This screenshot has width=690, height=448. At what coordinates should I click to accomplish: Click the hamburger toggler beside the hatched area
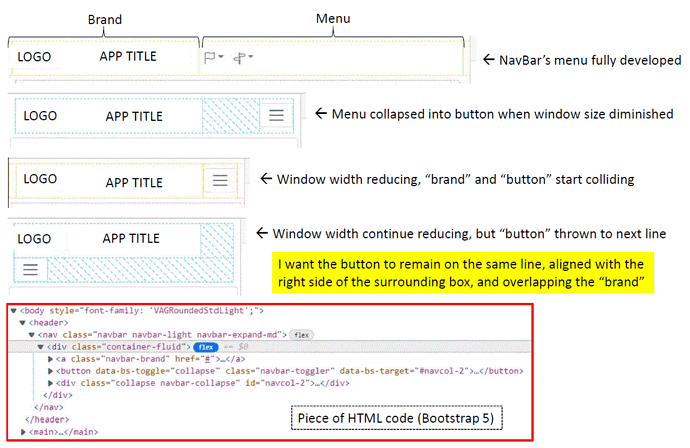point(276,115)
